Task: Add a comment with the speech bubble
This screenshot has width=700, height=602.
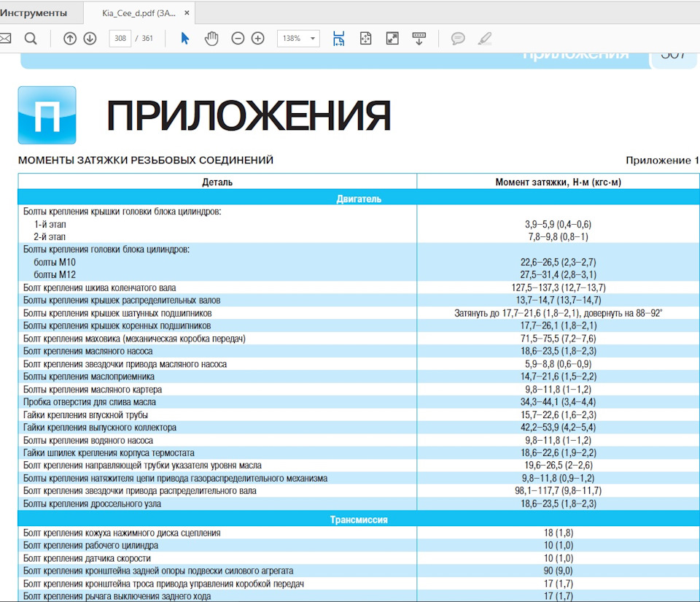Action: (458, 39)
